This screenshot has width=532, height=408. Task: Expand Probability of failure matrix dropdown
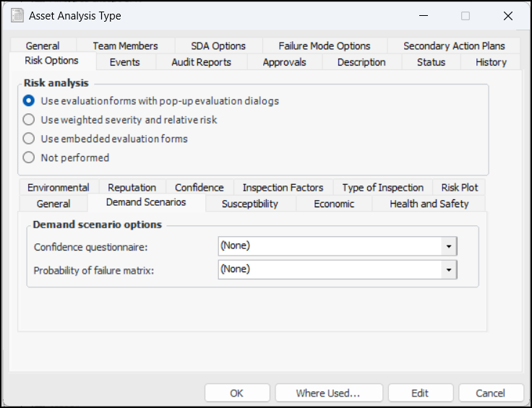click(x=449, y=269)
